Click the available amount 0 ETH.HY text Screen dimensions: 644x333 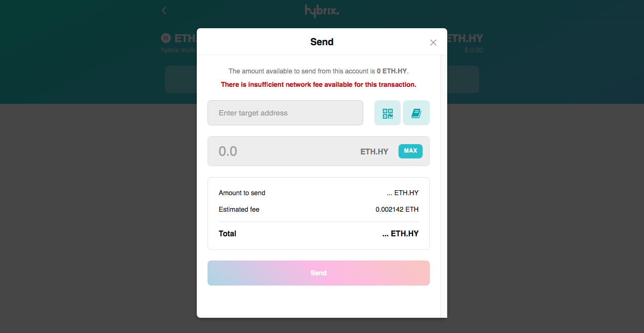(392, 71)
